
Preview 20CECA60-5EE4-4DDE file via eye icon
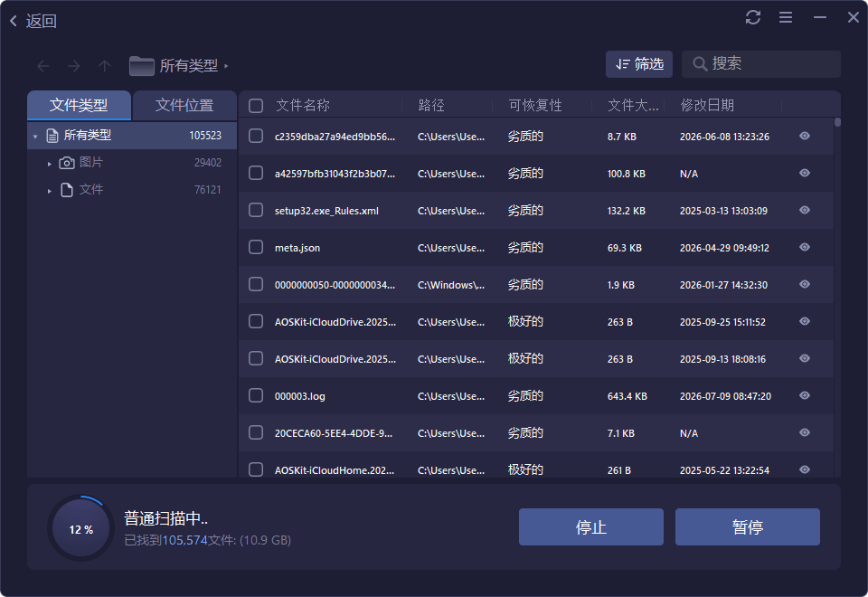[x=805, y=432]
